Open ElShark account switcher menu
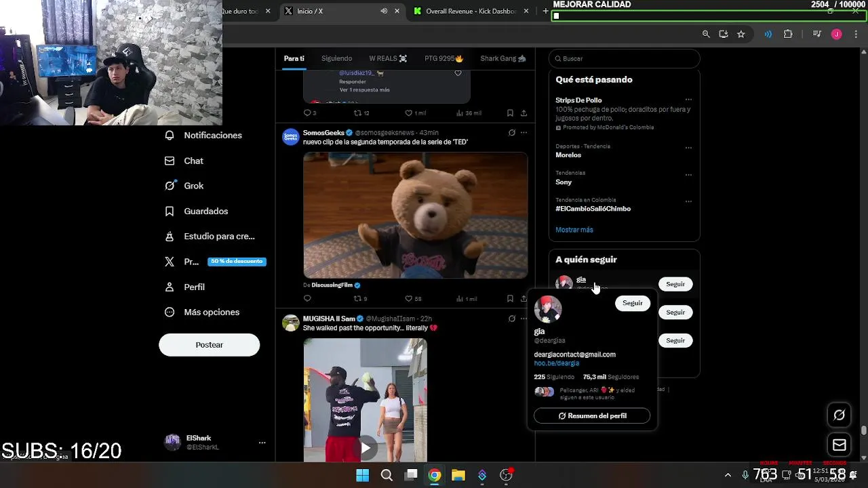The width and height of the screenshot is (868, 488). tap(216, 443)
